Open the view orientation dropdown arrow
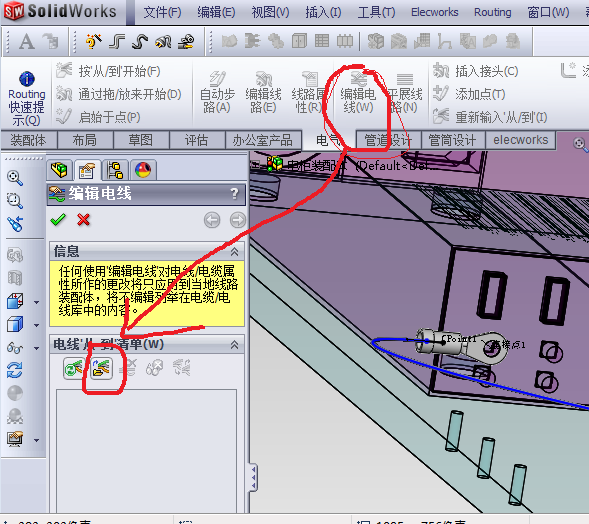The width and height of the screenshot is (589, 524). coord(36,302)
